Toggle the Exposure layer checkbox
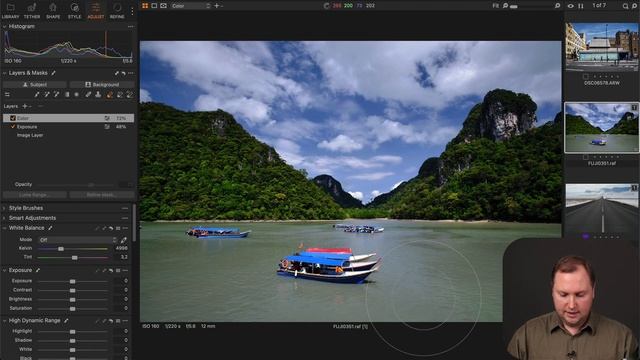 (13, 127)
